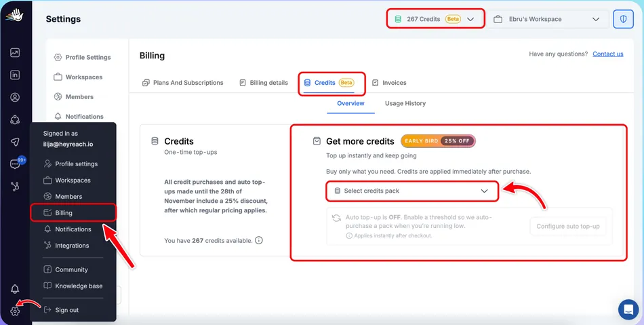The width and height of the screenshot is (644, 325).
Task: Open the HeyReach logo home
Action: click(x=15, y=16)
